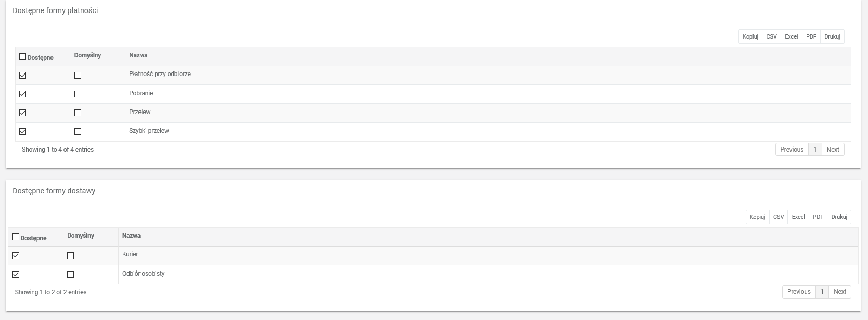
Task: Set Pobranie as default payment method
Action: point(78,94)
